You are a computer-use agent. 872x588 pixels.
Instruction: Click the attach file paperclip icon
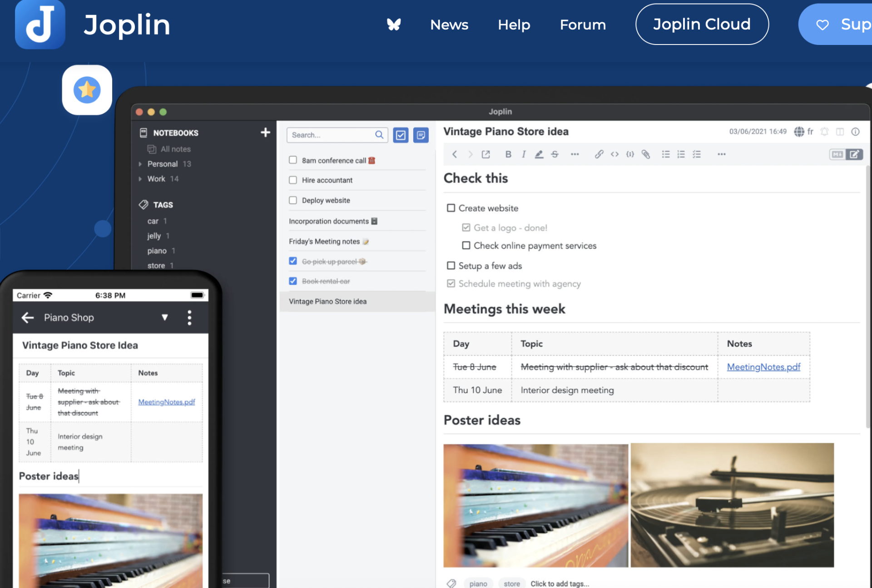tap(646, 154)
